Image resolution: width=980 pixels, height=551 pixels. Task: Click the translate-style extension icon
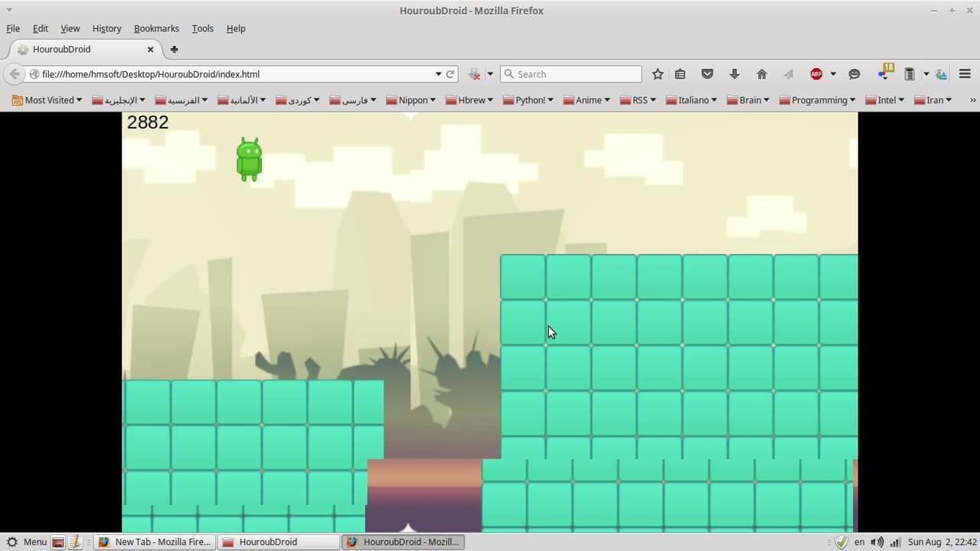click(x=941, y=74)
